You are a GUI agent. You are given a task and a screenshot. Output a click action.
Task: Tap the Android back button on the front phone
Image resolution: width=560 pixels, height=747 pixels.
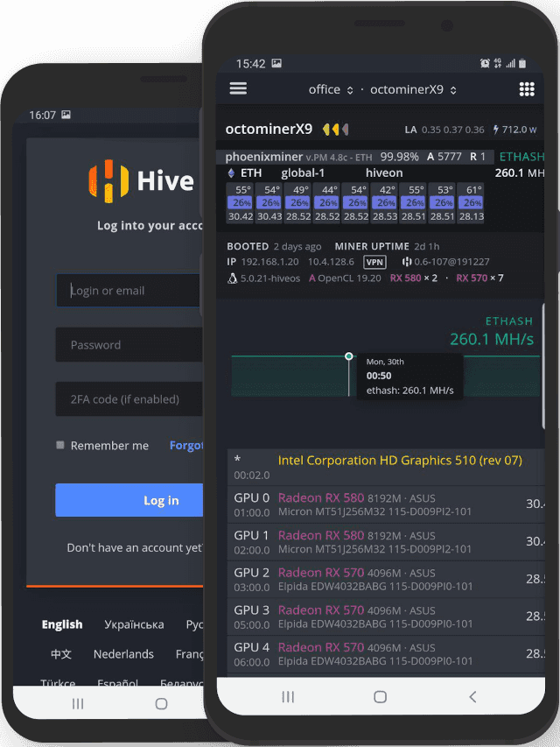click(472, 697)
